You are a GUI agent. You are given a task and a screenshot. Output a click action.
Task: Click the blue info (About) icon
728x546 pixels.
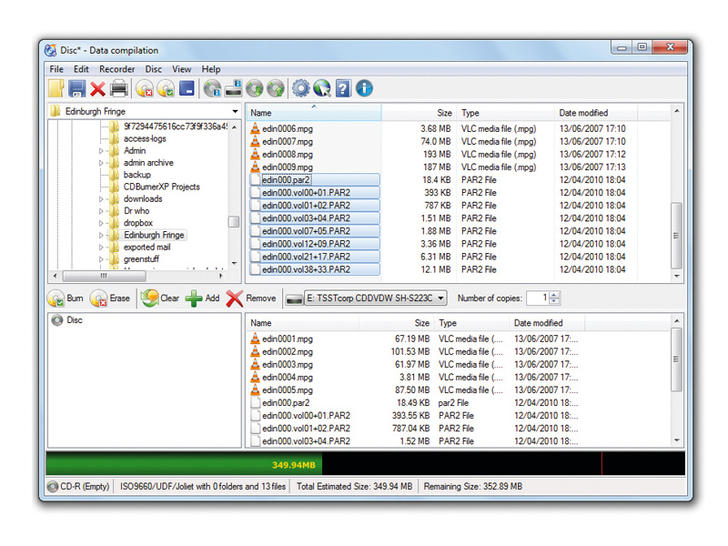pos(363,89)
